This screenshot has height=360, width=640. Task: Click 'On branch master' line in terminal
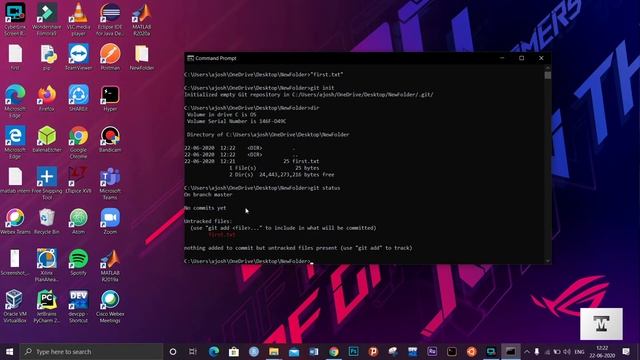(x=208, y=195)
